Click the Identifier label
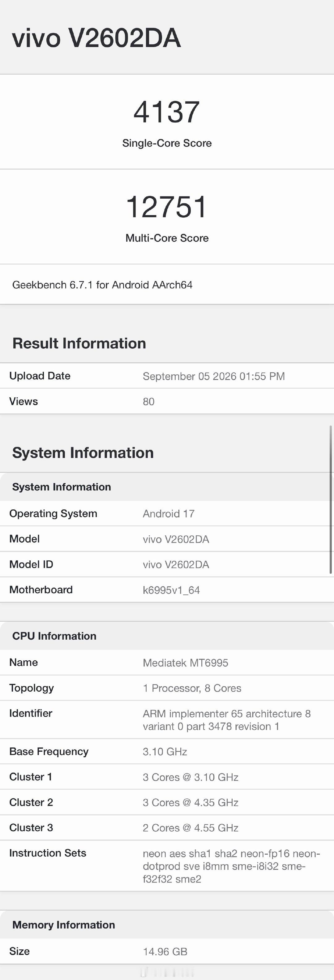This screenshot has height=980, width=334. 31,713
